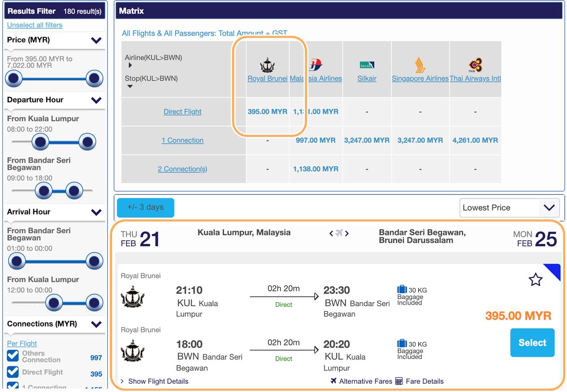This screenshot has height=392, width=567.
Task: Click the left arrow beside the plane icon
Action: pyautogui.click(x=331, y=233)
